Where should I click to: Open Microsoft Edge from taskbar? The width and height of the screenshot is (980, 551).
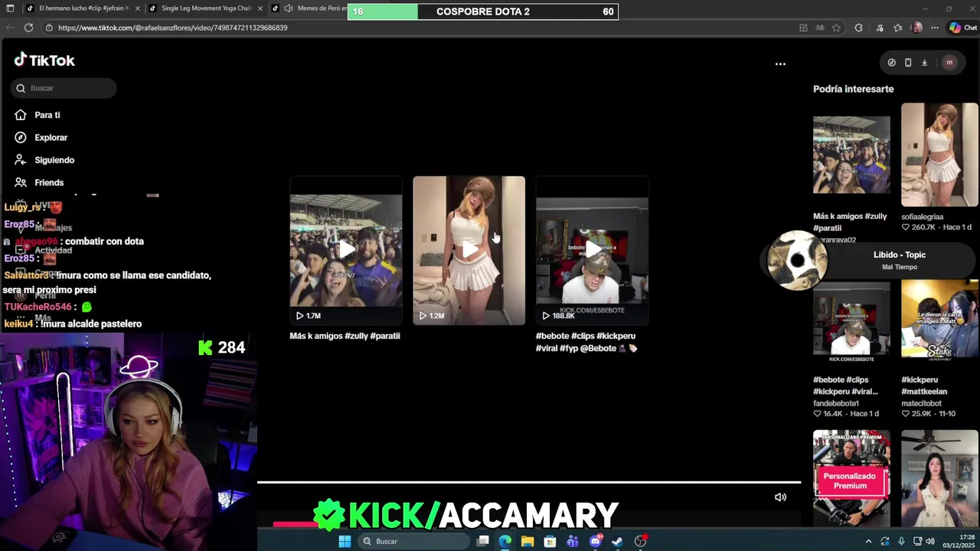click(505, 541)
